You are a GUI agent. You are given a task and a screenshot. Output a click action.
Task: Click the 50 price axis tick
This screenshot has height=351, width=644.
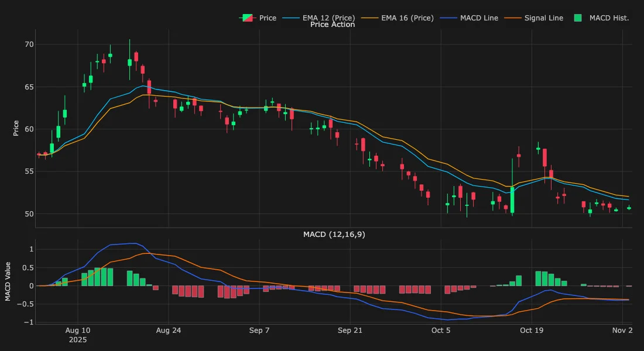pyautogui.click(x=29, y=214)
